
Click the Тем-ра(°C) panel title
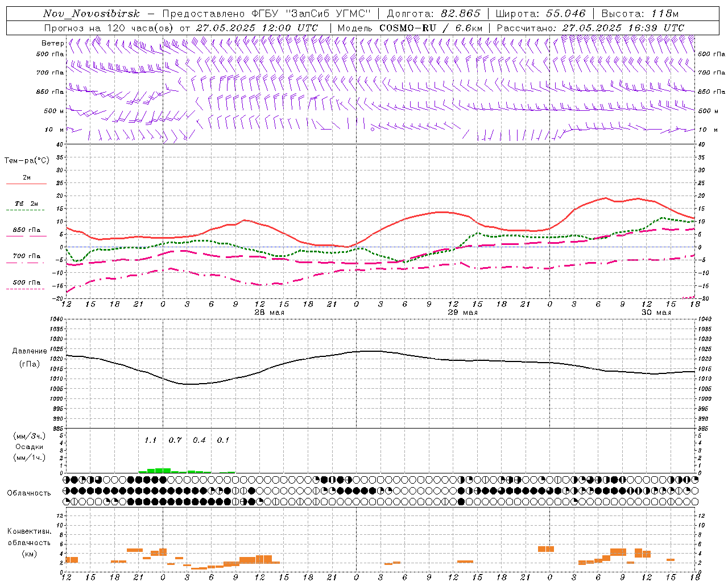27,160
